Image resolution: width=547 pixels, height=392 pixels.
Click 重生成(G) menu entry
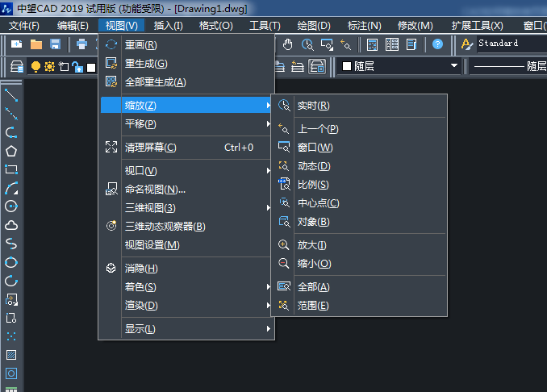(x=146, y=63)
